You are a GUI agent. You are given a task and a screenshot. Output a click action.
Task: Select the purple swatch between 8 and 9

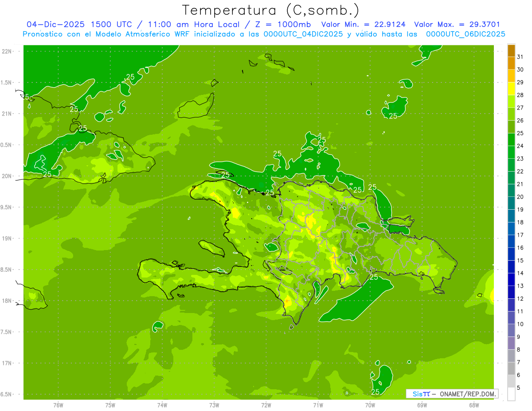(511, 344)
